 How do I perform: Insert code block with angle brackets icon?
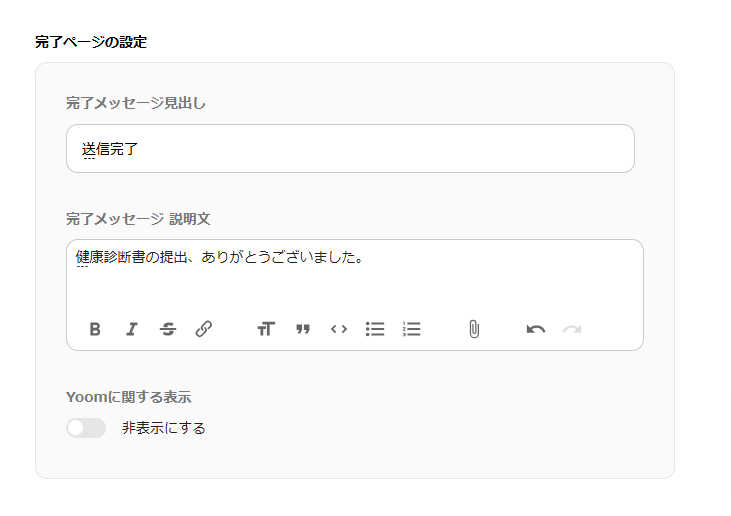point(339,329)
